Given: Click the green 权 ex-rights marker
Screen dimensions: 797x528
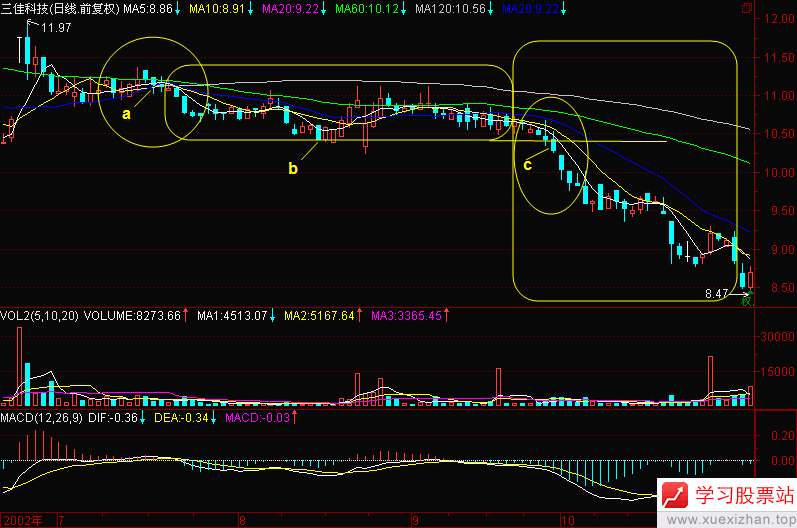Looking at the screenshot, I should pos(746,301).
